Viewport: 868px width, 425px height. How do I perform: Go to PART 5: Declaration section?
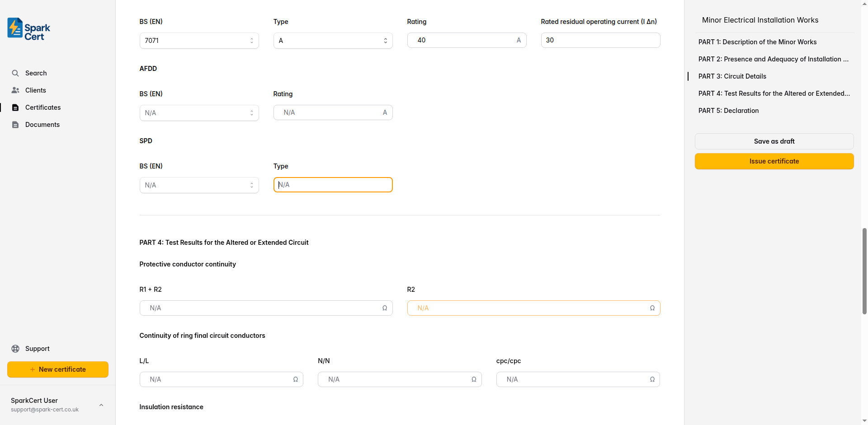[728, 111]
